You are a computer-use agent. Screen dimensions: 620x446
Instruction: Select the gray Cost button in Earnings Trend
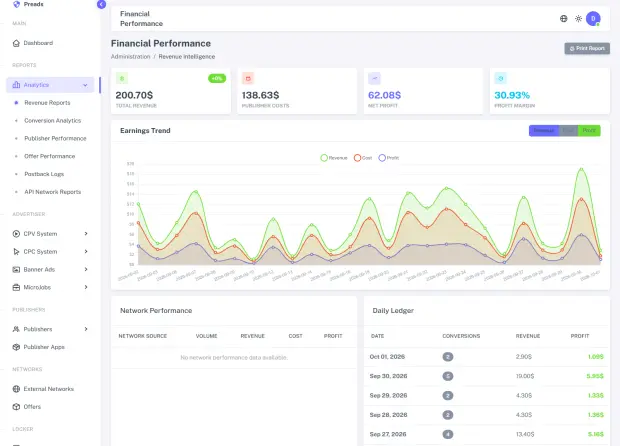(x=568, y=130)
